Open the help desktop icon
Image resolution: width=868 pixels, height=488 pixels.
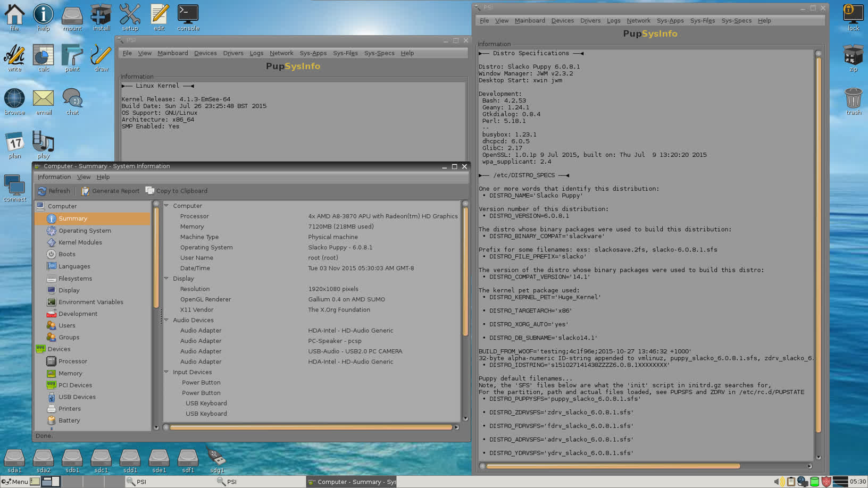(44, 17)
